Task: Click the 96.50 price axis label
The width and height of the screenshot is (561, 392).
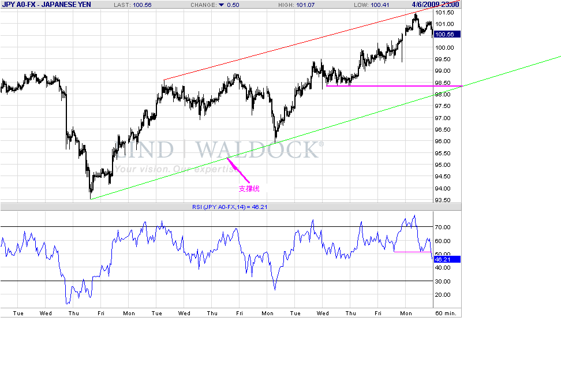Action: [443, 129]
